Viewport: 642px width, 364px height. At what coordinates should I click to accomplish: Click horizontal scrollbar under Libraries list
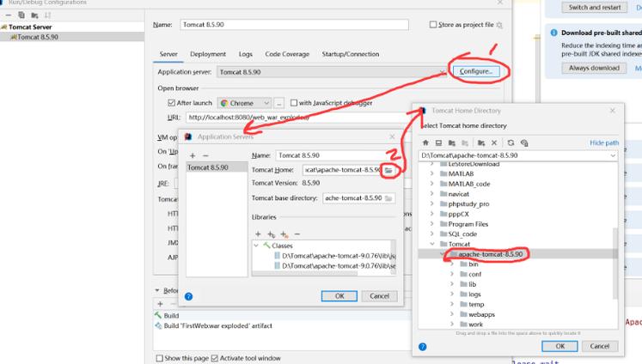[305, 273]
